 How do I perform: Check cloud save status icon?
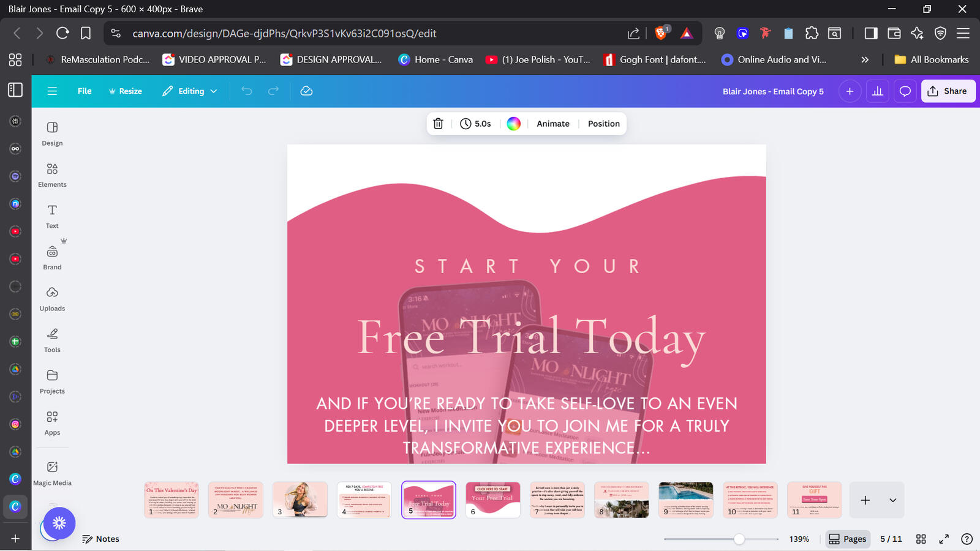306,91
